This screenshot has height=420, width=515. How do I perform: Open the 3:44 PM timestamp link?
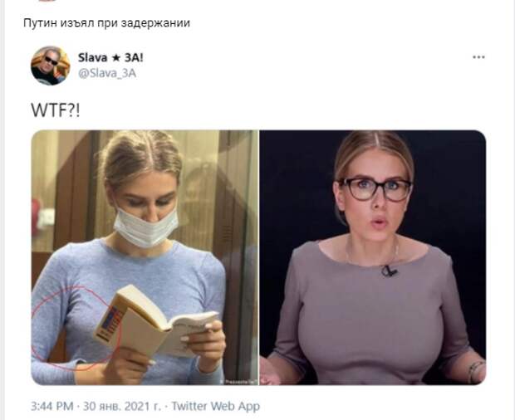(51, 406)
